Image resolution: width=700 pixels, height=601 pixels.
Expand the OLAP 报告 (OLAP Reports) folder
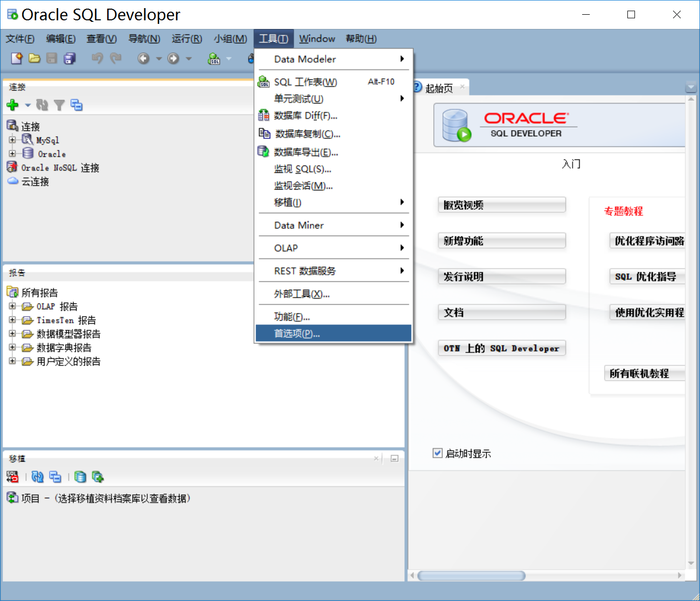click(12, 306)
